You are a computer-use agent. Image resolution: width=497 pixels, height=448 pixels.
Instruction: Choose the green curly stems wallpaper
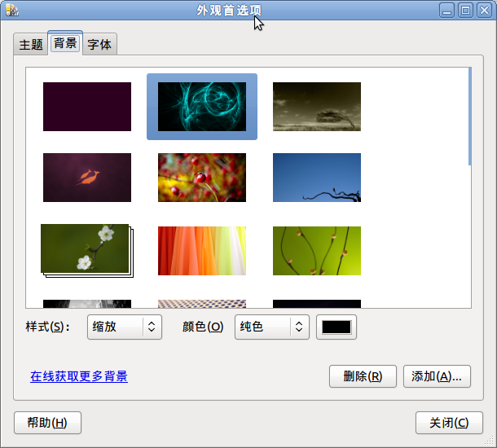317,251
